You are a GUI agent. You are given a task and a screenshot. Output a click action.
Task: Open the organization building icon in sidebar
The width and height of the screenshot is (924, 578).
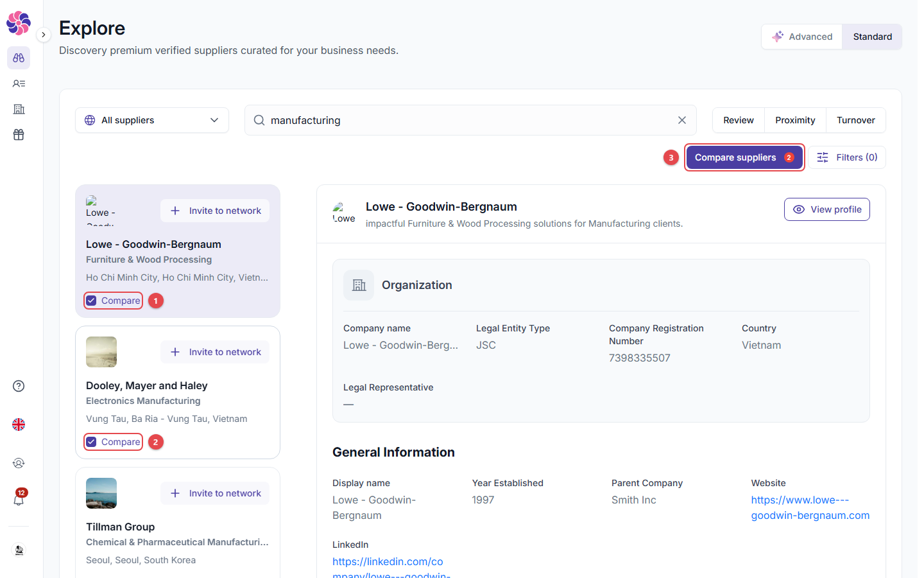[x=19, y=109]
